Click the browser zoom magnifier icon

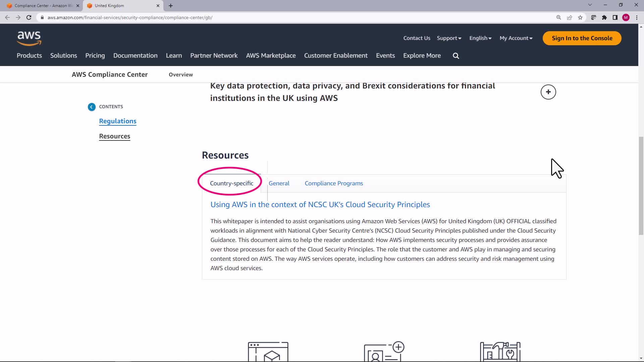coord(559,17)
